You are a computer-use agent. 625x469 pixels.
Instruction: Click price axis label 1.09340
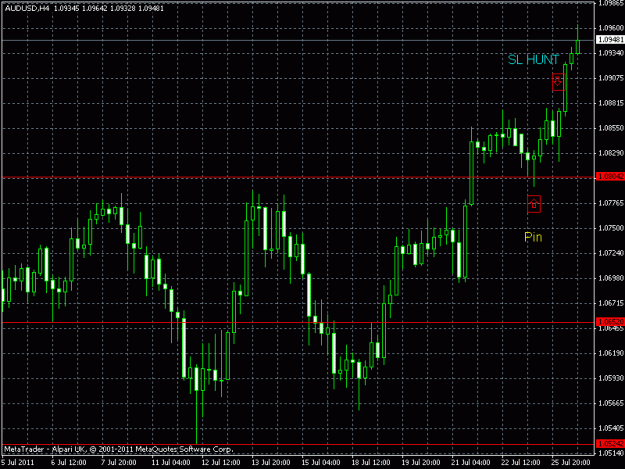[611, 53]
